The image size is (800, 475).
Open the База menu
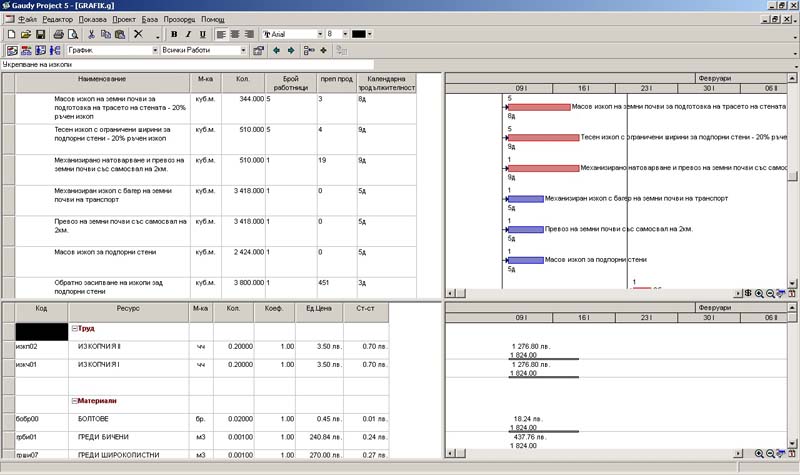(149, 19)
